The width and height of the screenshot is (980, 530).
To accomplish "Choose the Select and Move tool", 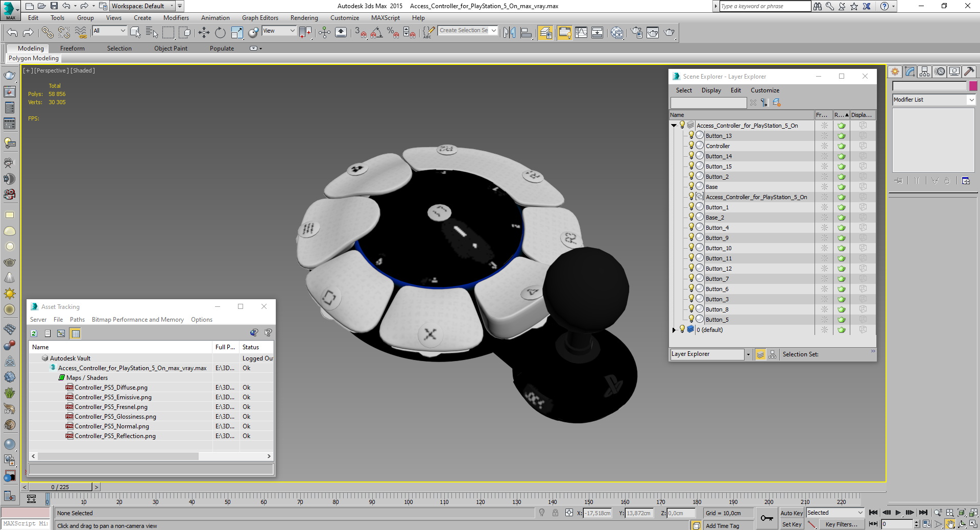I will pos(204,33).
